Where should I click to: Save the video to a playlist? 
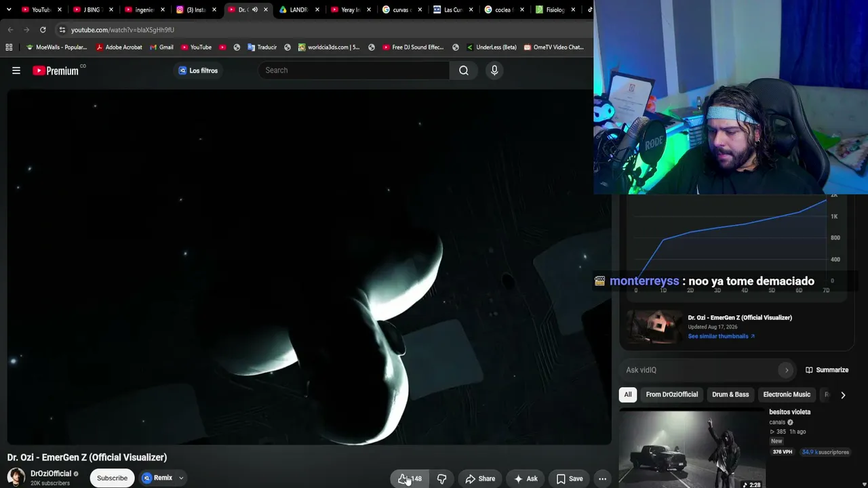pos(570,479)
